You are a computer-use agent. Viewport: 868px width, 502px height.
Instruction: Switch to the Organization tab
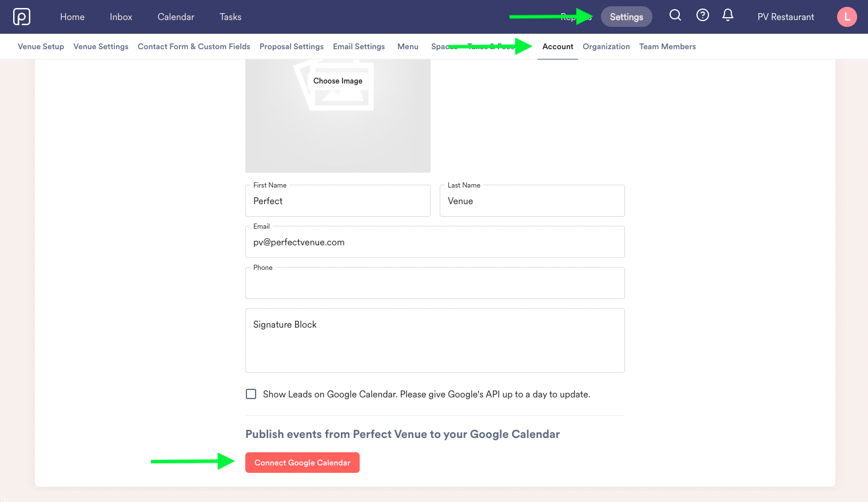tap(606, 46)
